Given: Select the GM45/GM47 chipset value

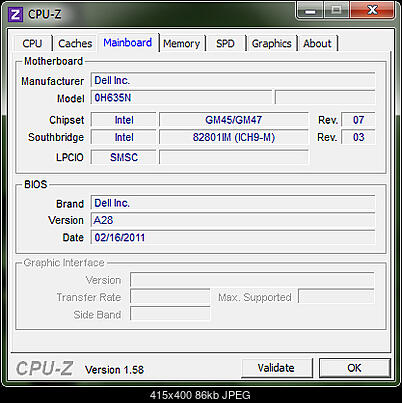Looking at the screenshot, I should click(234, 120).
